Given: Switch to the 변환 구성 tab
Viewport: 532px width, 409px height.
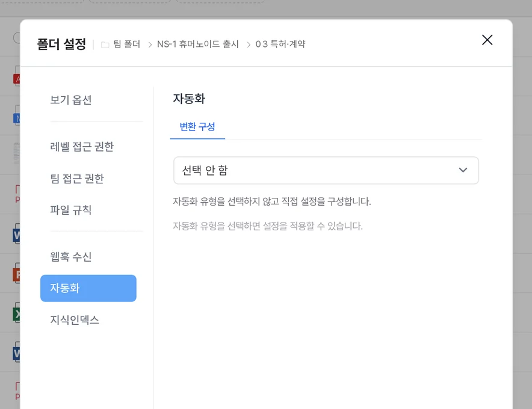Looking at the screenshot, I should click(x=197, y=127).
